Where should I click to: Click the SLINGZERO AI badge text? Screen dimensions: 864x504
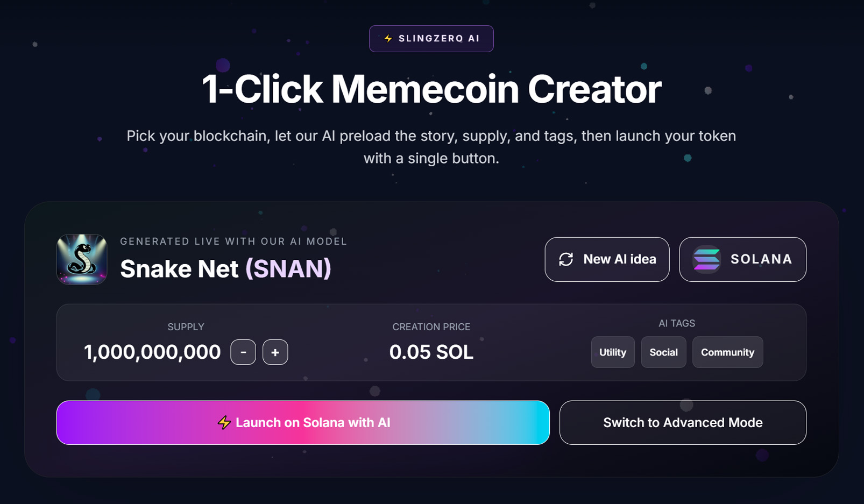pyautogui.click(x=439, y=39)
